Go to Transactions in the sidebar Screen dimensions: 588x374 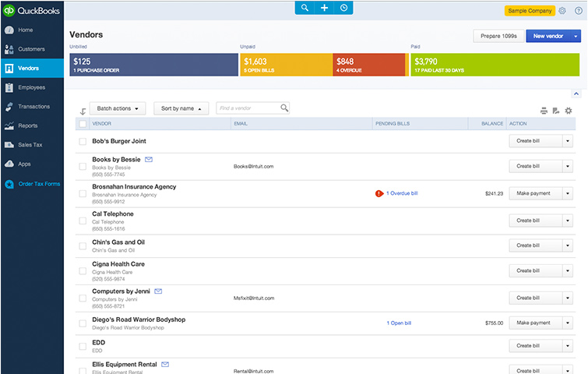coord(34,107)
